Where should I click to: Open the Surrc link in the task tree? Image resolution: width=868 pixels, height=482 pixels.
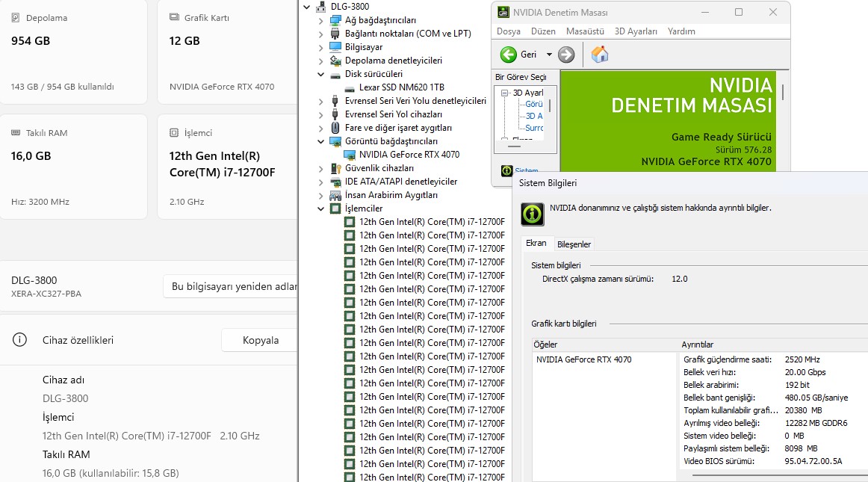pos(534,128)
